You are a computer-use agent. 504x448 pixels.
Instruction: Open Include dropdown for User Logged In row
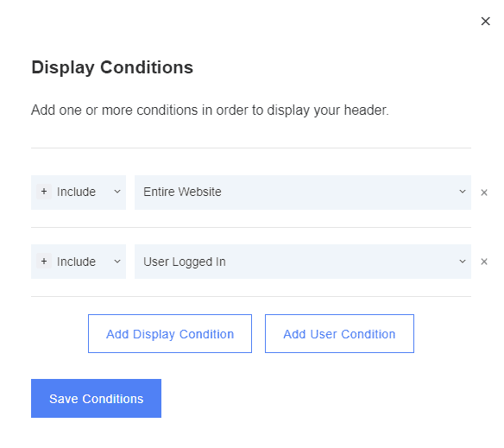(79, 262)
